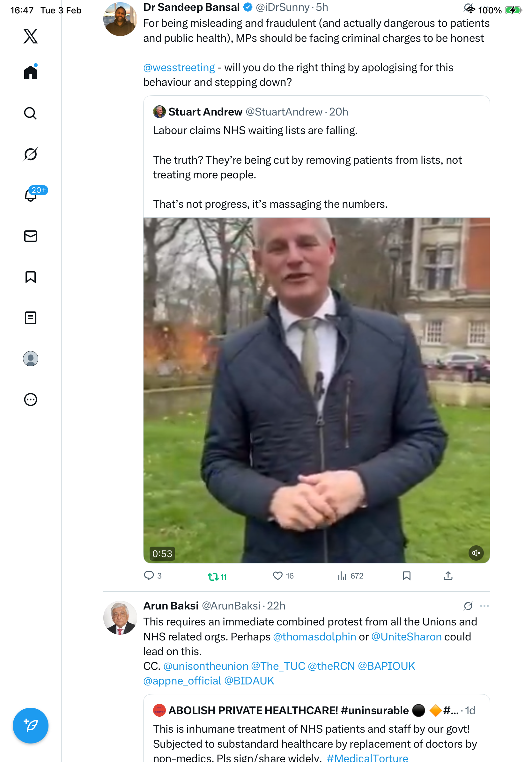Open Bookmarks in the sidebar
The width and height of the screenshot is (532, 762).
point(31,277)
